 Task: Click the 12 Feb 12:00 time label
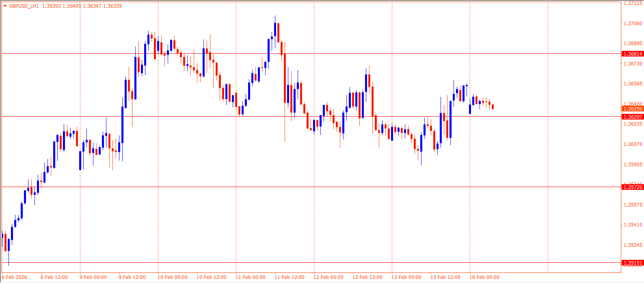click(x=367, y=277)
